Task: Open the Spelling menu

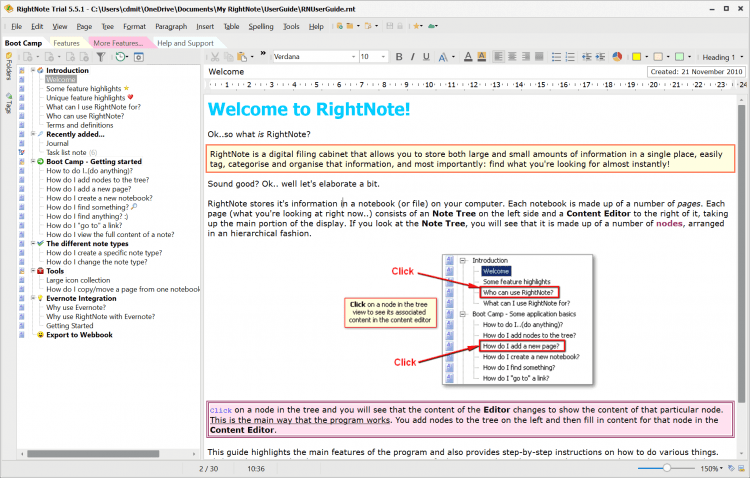Action: click(261, 26)
